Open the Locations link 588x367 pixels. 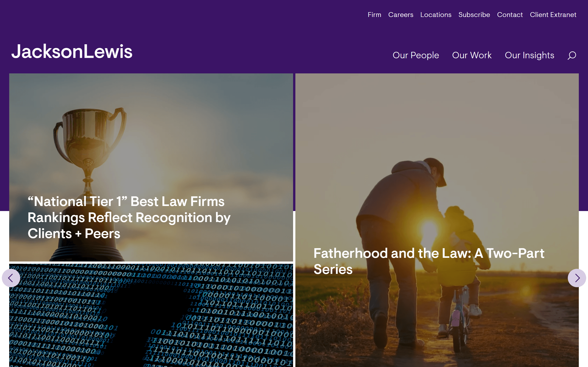point(436,15)
